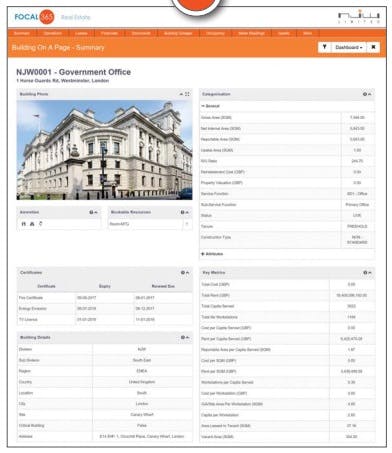Select the TV Licence certificate row

click(104, 320)
